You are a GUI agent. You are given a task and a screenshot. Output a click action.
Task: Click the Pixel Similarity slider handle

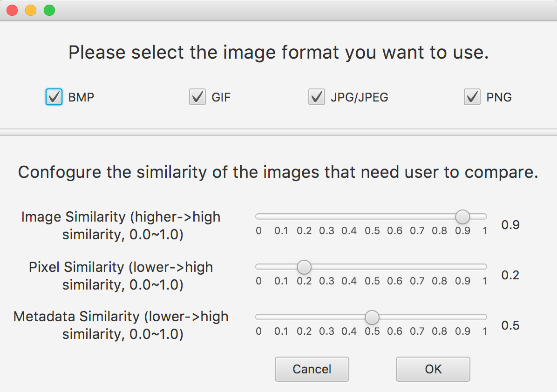point(304,267)
